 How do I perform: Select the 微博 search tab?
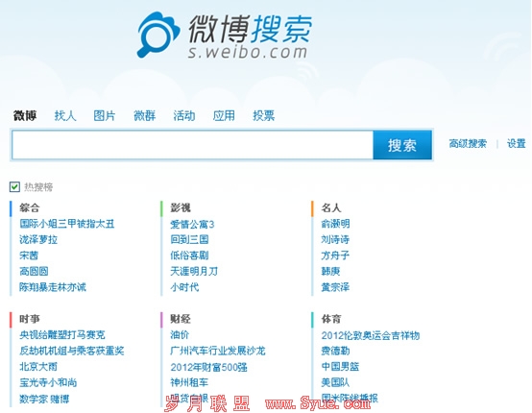[x=25, y=115]
